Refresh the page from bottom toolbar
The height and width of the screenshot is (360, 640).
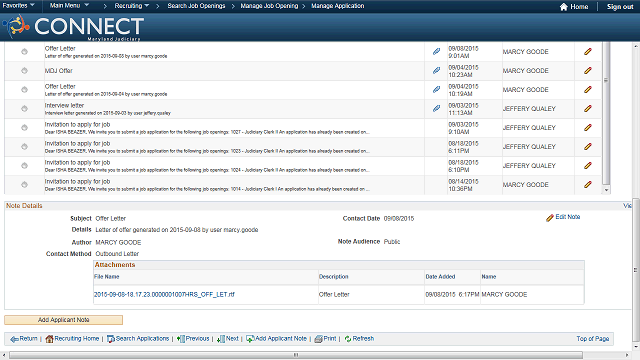pyautogui.click(x=363, y=338)
